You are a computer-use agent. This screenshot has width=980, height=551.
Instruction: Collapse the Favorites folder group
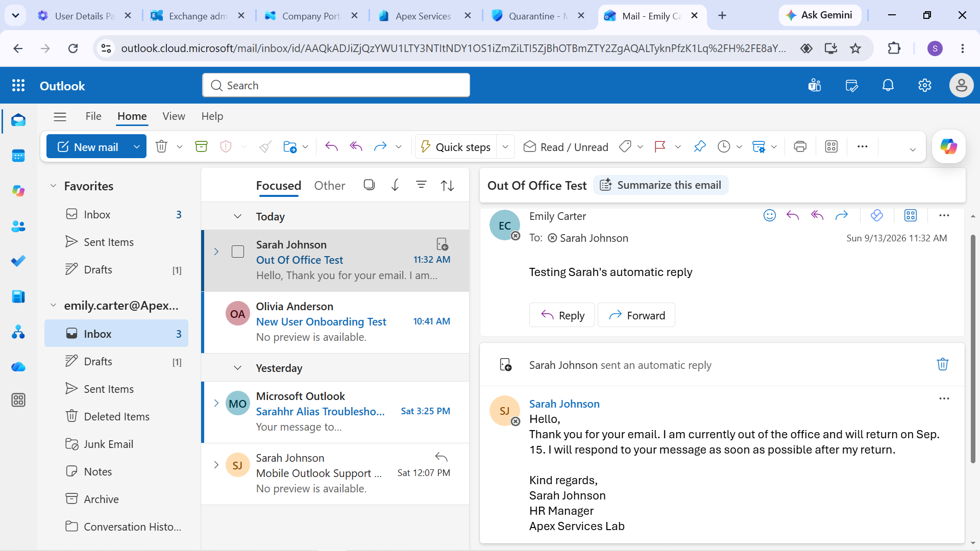pyautogui.click(x=53, y=186)
